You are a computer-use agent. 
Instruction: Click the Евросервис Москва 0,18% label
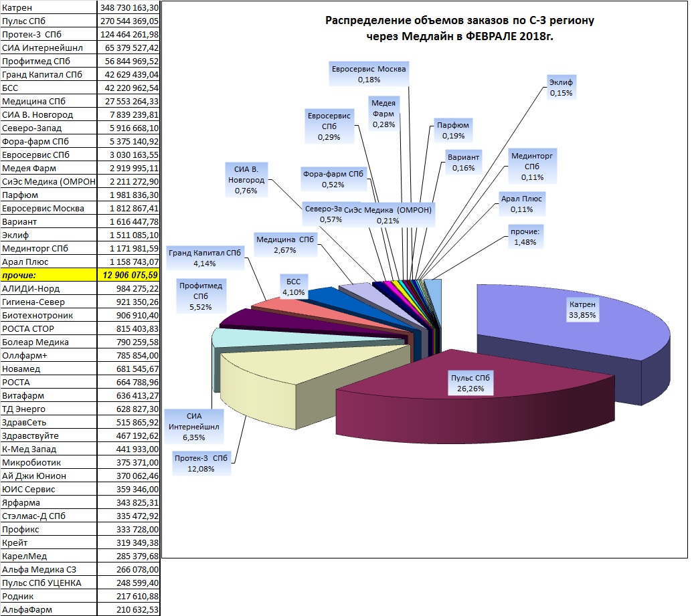click(369, 74)
